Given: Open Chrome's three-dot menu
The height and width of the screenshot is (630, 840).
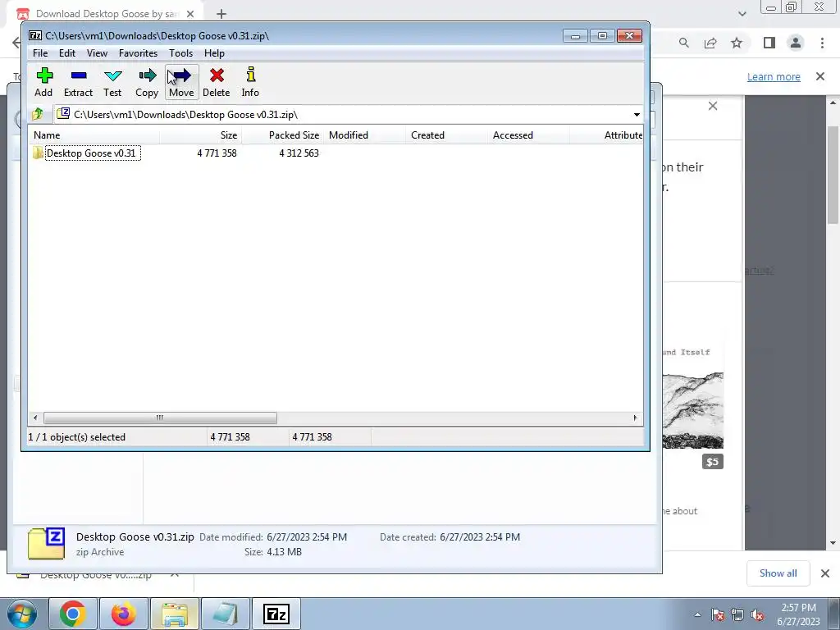Looking at the screenshot, I should 822,43.
